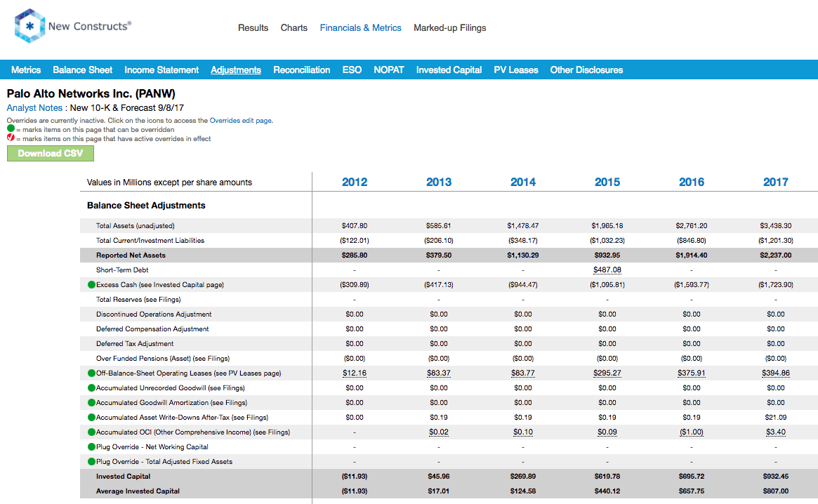Click 2015 Short-Term Debt value $487.08
This screenshot has width=818, height=504.
607,270
